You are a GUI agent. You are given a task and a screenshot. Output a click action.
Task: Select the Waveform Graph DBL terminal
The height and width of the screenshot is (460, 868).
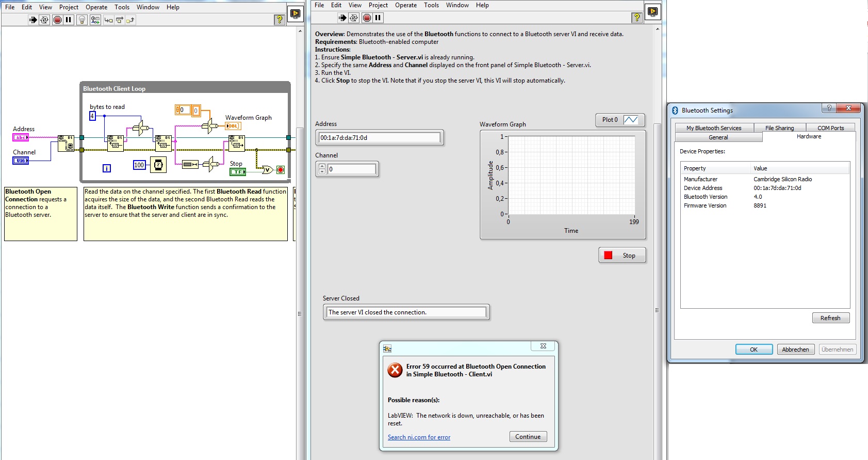tap(233, 125)
